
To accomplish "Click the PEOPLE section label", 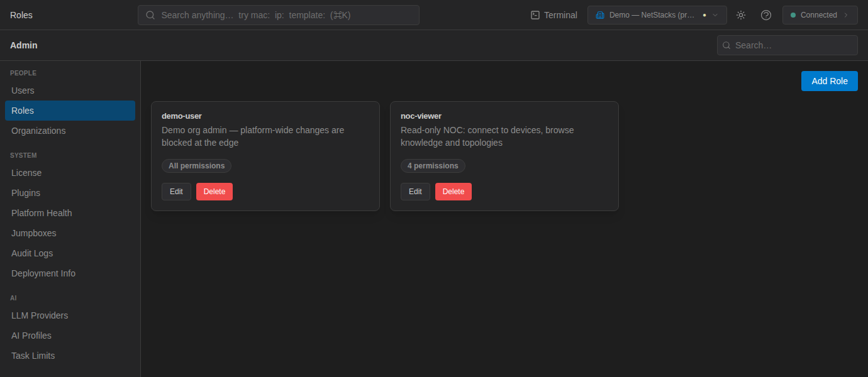I will click(x=23, y=73).
